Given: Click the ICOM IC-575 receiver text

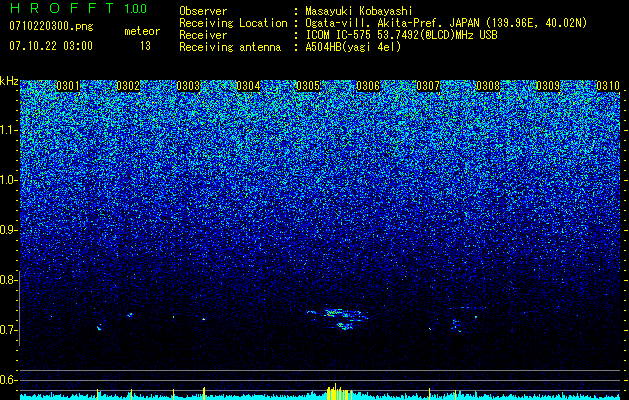Looking at the screenshot, I should coord(401,35).
